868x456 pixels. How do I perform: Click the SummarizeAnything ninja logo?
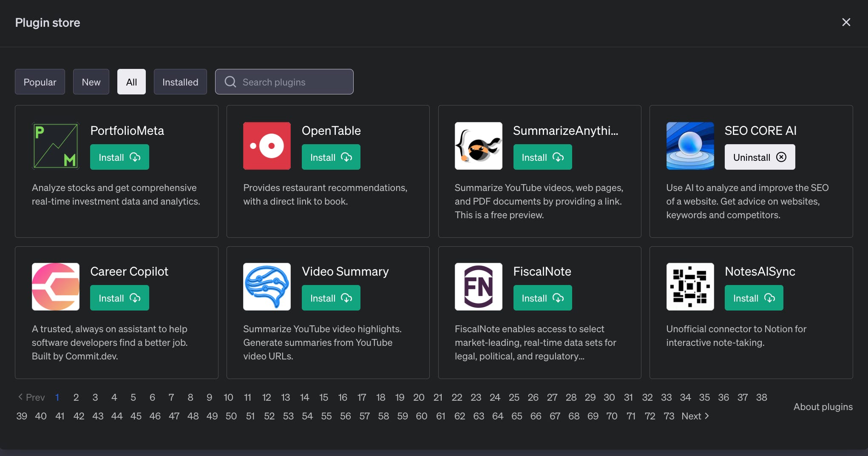[x=479, y=146]
